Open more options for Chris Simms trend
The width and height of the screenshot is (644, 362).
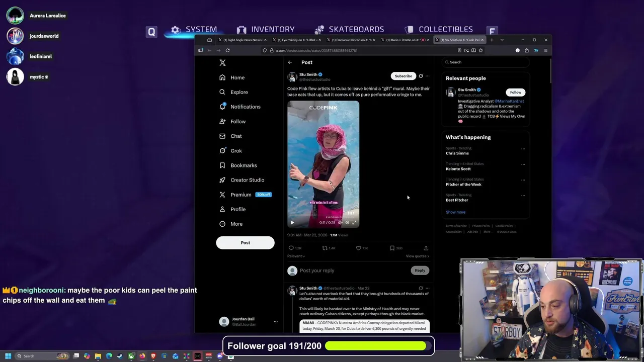tap(523, 149)
